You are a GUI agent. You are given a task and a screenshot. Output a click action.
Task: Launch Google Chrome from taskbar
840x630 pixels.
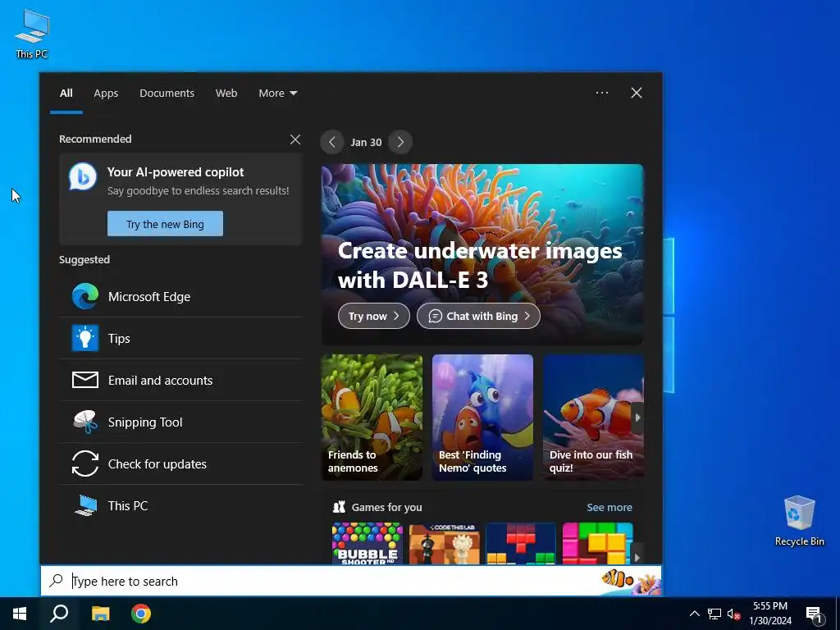(141, 614)
